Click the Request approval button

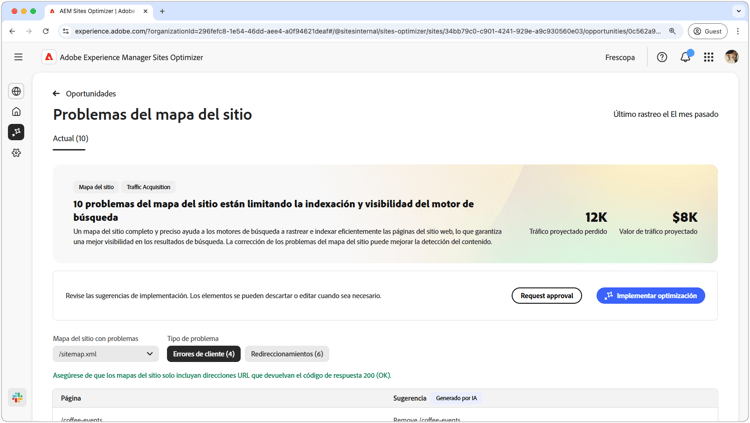[547, 296]
